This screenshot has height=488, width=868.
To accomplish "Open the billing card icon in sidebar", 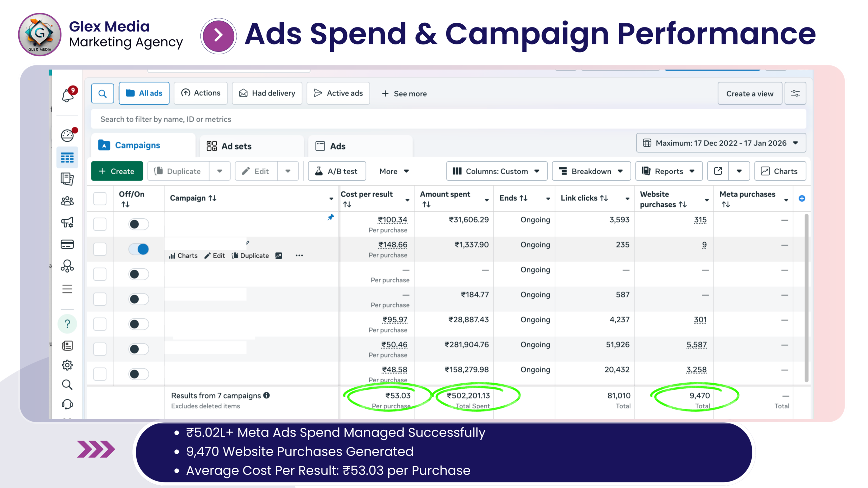I will coord(67,244).
